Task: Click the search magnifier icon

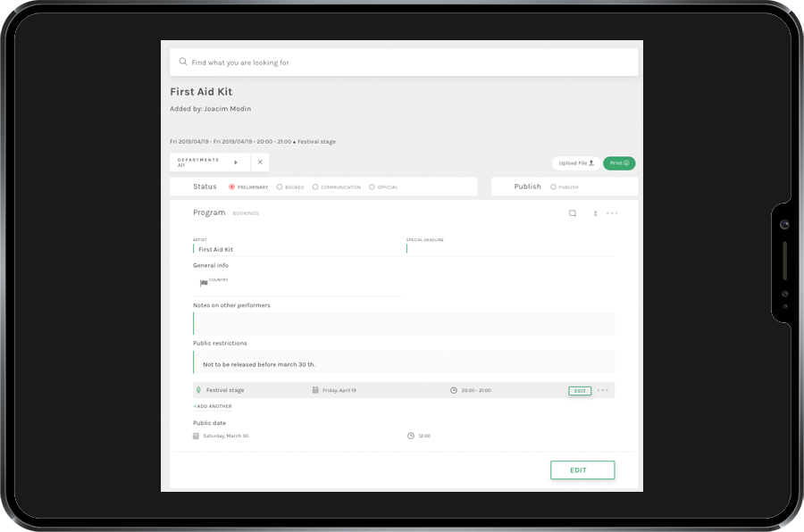Action: 183,62
